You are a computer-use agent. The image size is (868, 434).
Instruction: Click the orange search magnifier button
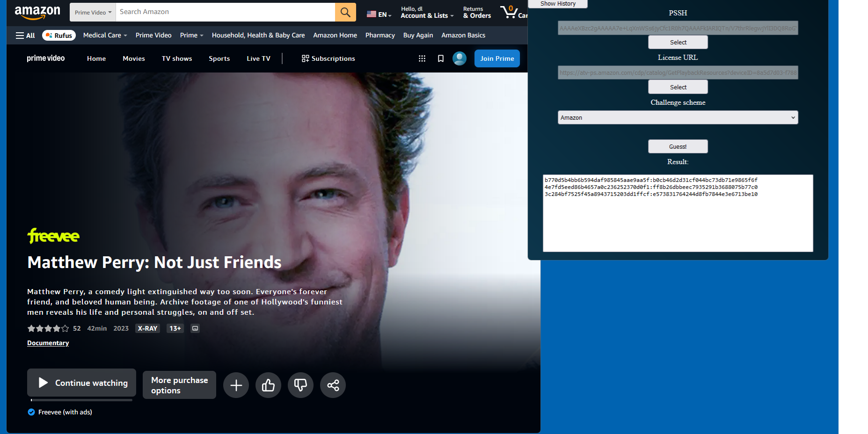(x=345, y=12)
